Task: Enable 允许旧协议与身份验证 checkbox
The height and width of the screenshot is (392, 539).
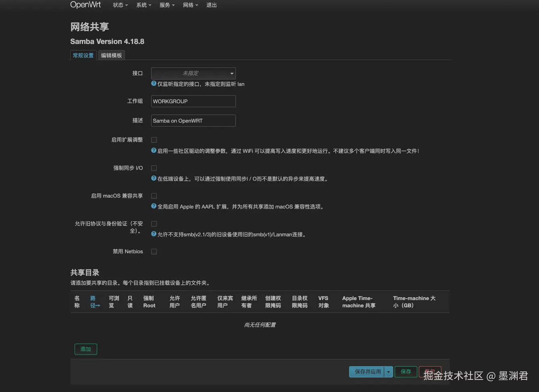Action: point(154,224)
